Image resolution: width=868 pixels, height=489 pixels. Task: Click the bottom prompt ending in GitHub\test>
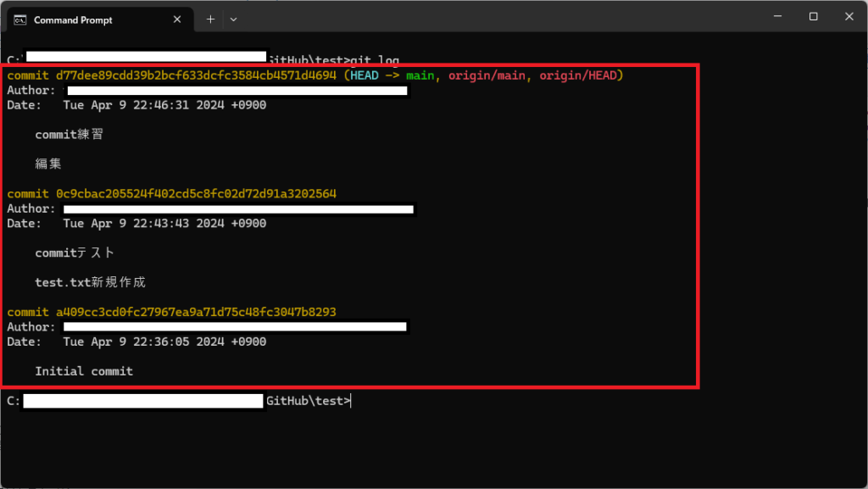[180, 401]
